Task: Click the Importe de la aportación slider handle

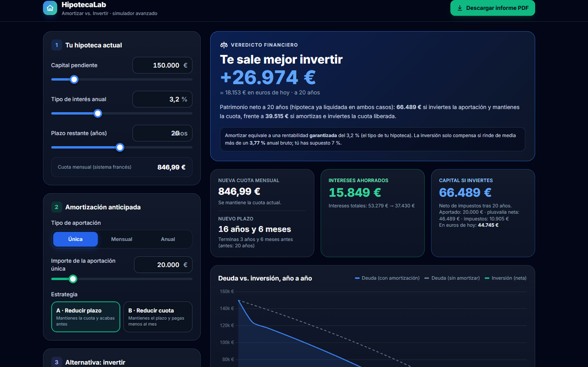Action: click(73, 279)
